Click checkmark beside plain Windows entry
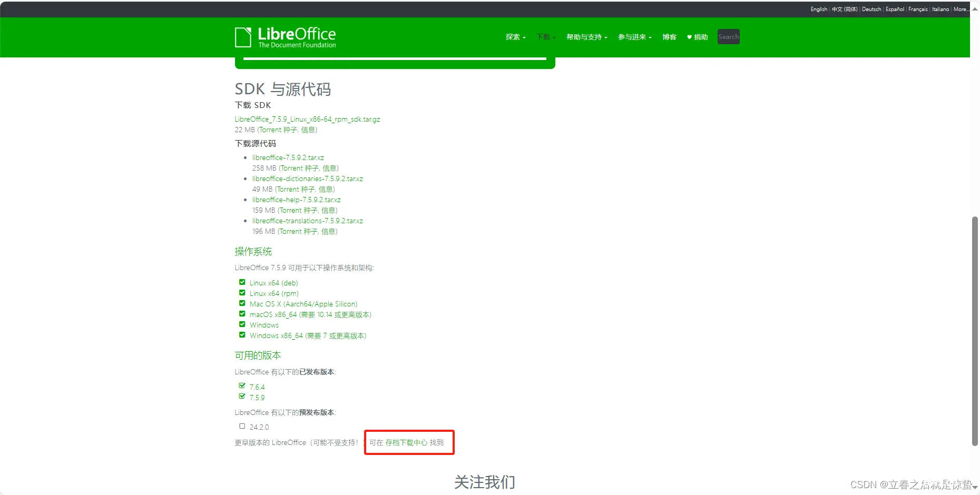The width and height of the screenshot is (980, 495). tap(242, 324)
